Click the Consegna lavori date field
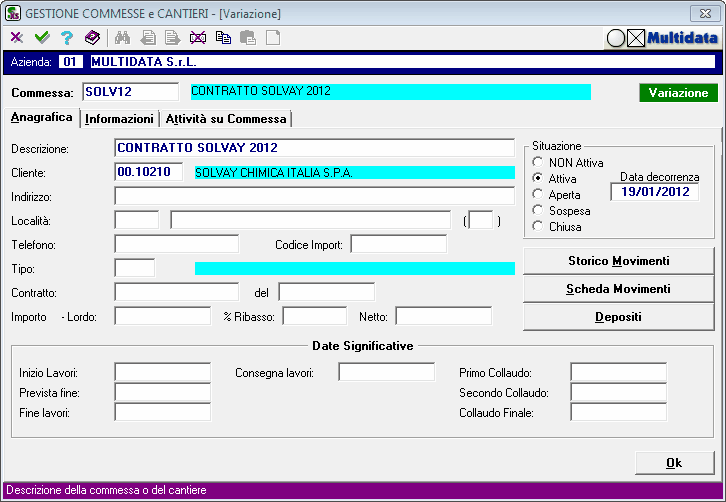726x502 pixels. 387,372
